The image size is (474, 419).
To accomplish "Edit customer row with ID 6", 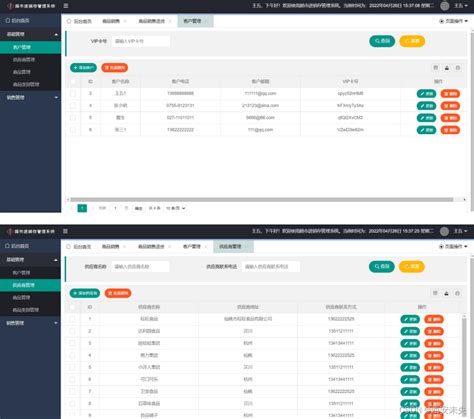I will pos(426,130).
